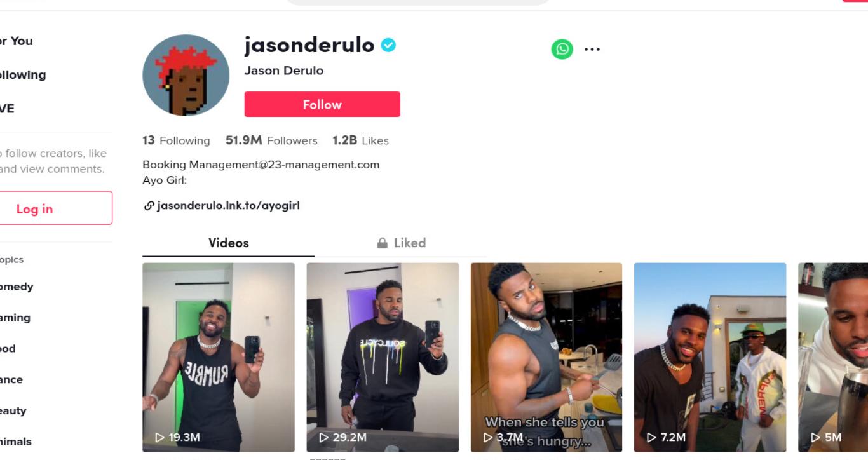Select the Comedy topic

pyautogui.click(x=17, y=287)
